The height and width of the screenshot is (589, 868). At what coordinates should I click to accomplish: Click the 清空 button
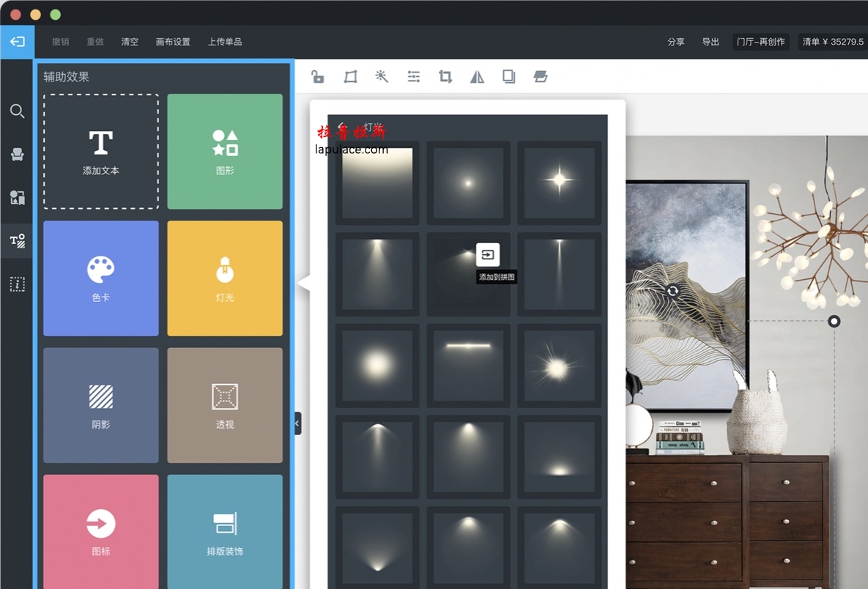click(130, 42)
